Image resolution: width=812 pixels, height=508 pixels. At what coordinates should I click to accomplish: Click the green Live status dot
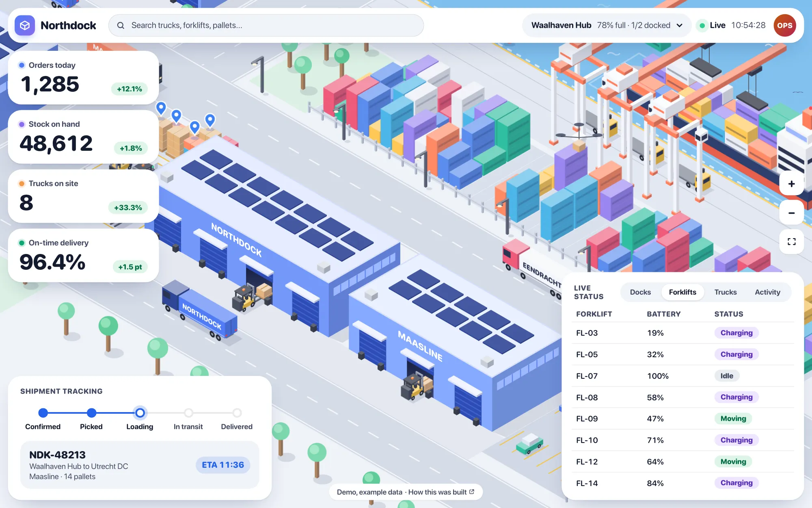pos(702,26)
